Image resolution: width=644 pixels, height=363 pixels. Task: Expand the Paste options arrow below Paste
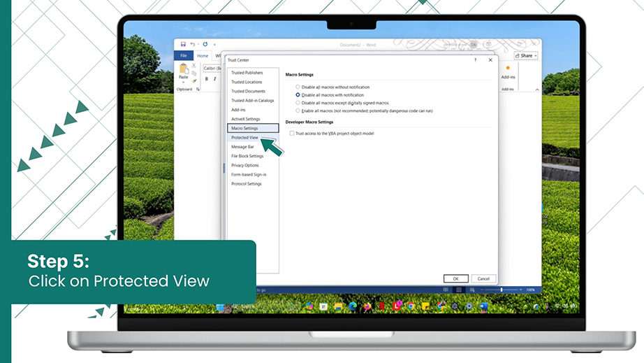click(183, 81)
